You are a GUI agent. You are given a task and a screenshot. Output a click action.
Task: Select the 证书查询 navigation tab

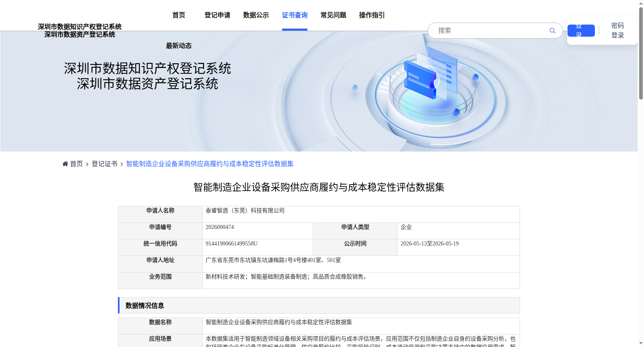pos(295,15)
